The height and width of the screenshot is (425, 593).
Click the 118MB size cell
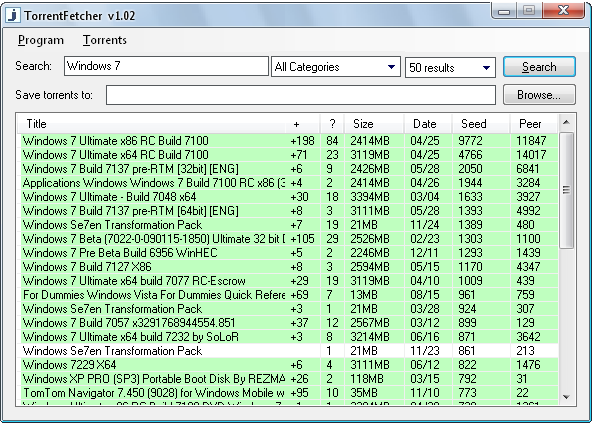pyautogui.click(x=366, y=378)
